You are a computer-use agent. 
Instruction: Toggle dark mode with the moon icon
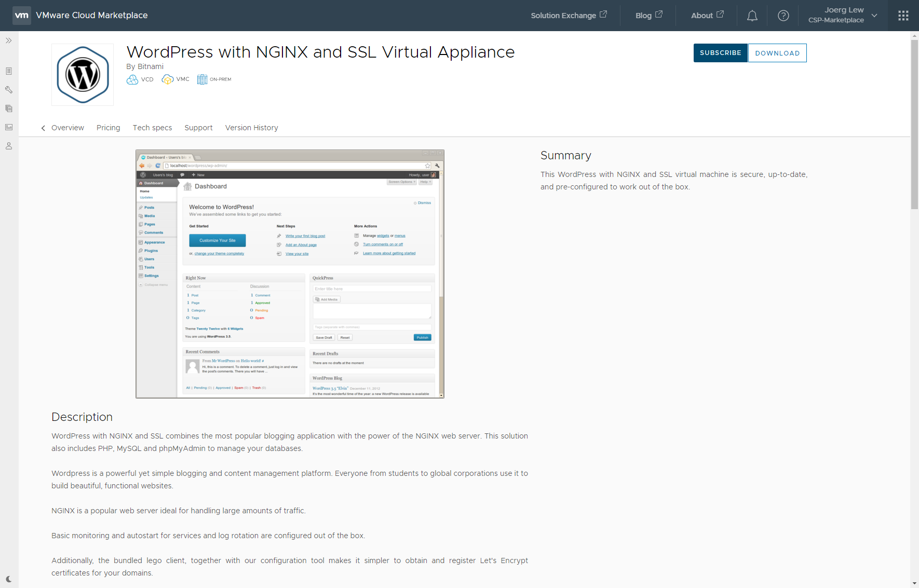pyautogui.click(x=9, y=579)
